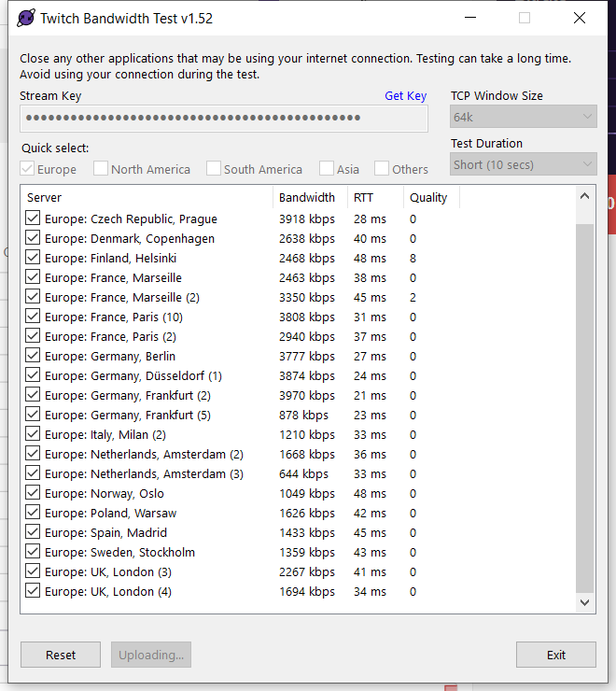This screenshot has height=691, width=616.
Task: Click the quality value 8 for Helsinki
Action: click(413, 258)
